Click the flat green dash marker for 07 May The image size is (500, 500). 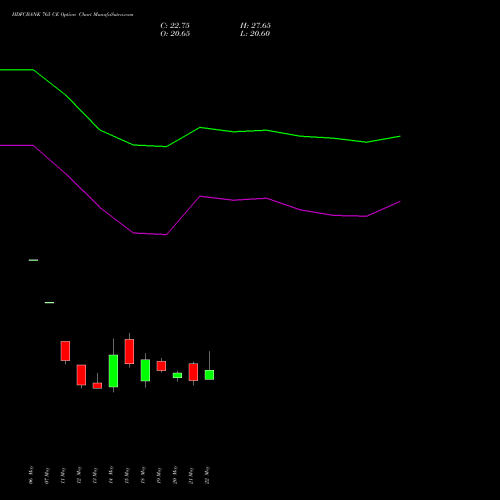[49, 303]
